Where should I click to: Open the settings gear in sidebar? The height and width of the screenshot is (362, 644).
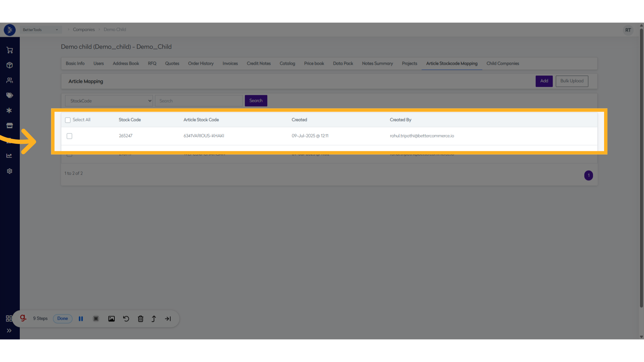[x=9, y=171]
